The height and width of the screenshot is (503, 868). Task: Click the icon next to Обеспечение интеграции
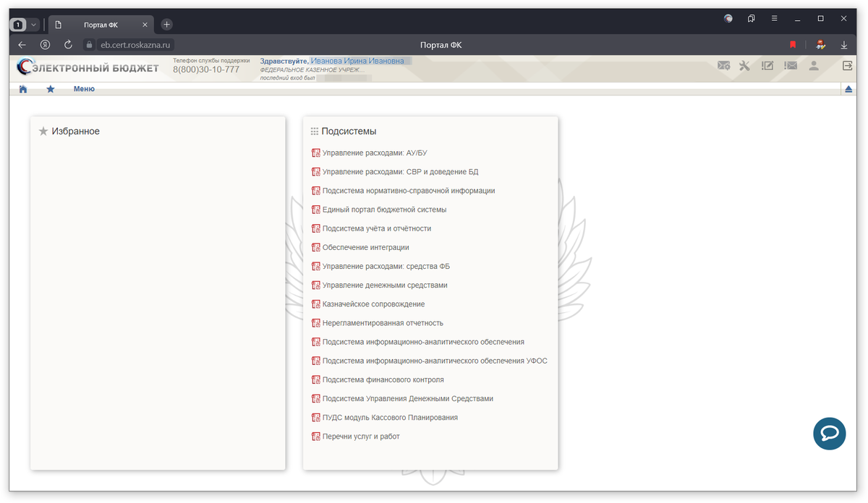(315, 248)
